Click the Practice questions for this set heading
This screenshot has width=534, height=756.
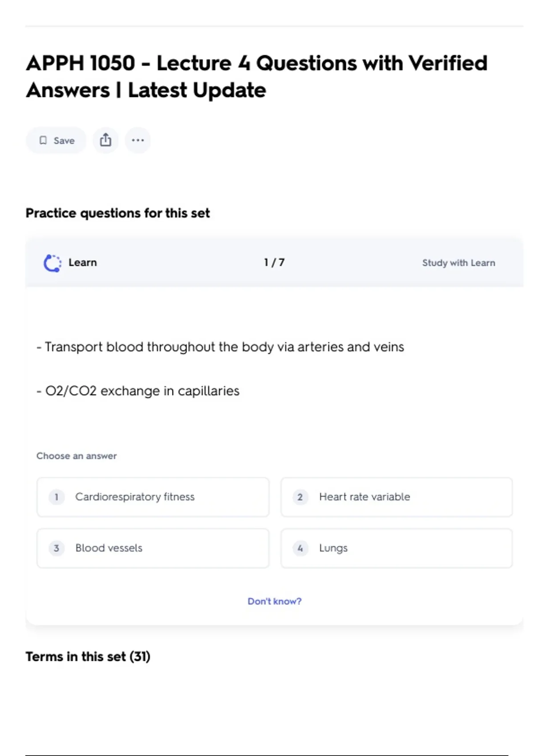(x=117, y=213)
